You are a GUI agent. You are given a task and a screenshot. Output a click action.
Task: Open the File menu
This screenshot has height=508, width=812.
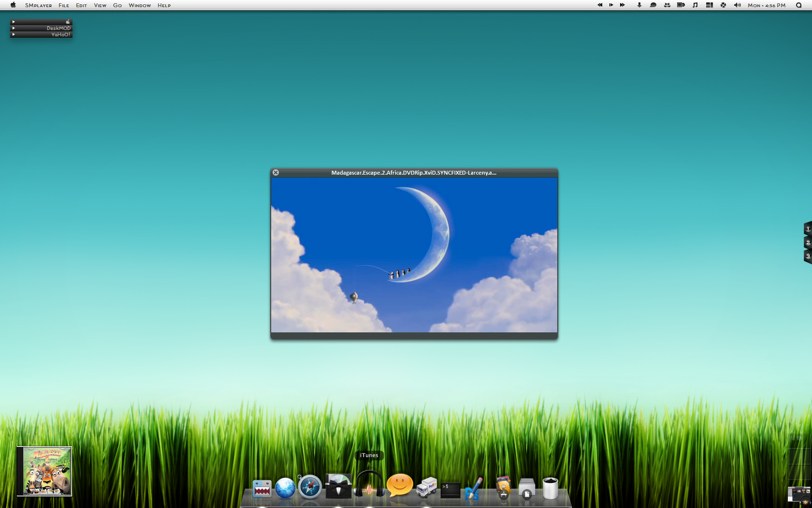pyautogui.click(x=64, y=5)
